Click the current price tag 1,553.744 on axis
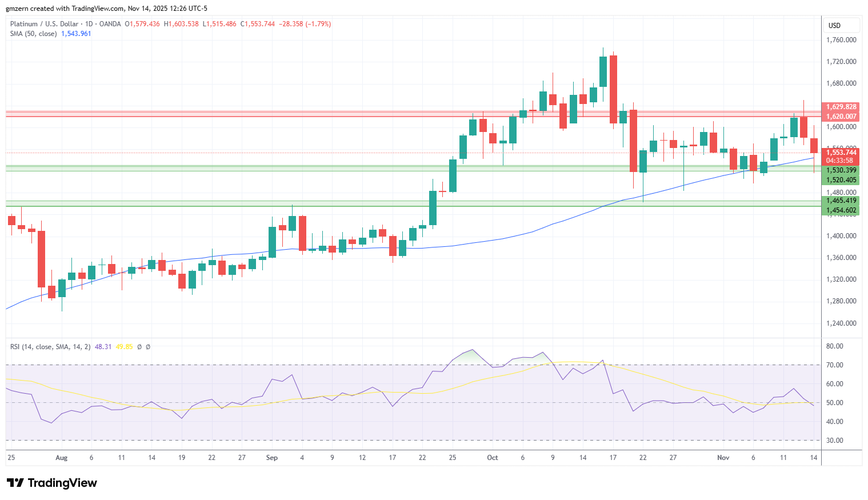The image size is (868, 500). tap(841, 153)
